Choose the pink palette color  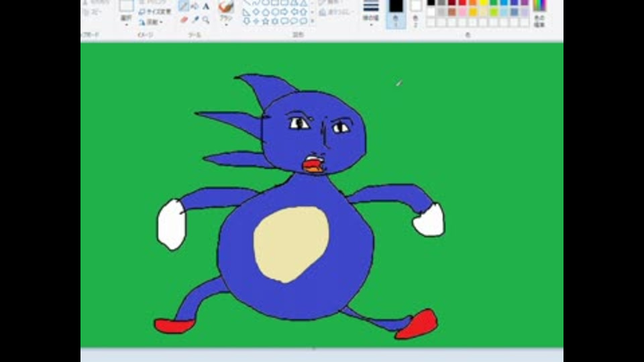(462, 12)
